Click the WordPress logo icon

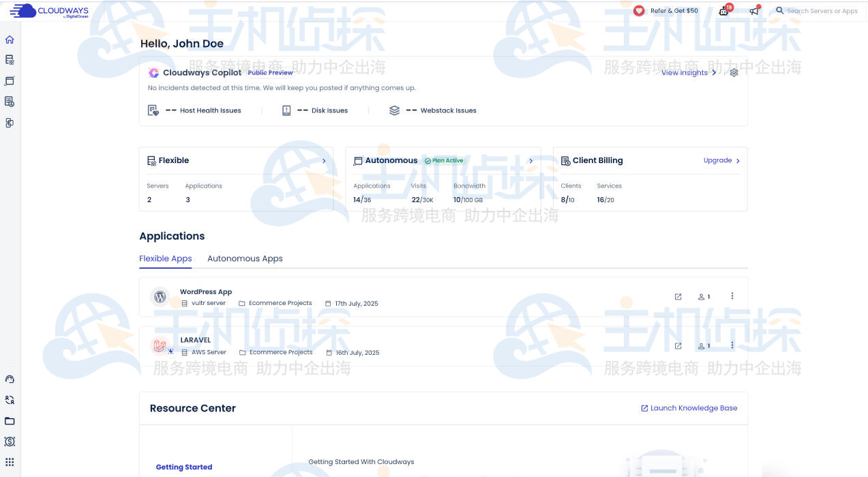click(x=160, y=297)
